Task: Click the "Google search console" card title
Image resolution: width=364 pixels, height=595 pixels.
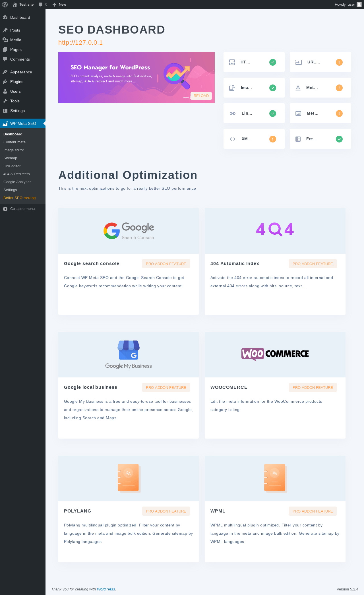Action: coord(92,264)
